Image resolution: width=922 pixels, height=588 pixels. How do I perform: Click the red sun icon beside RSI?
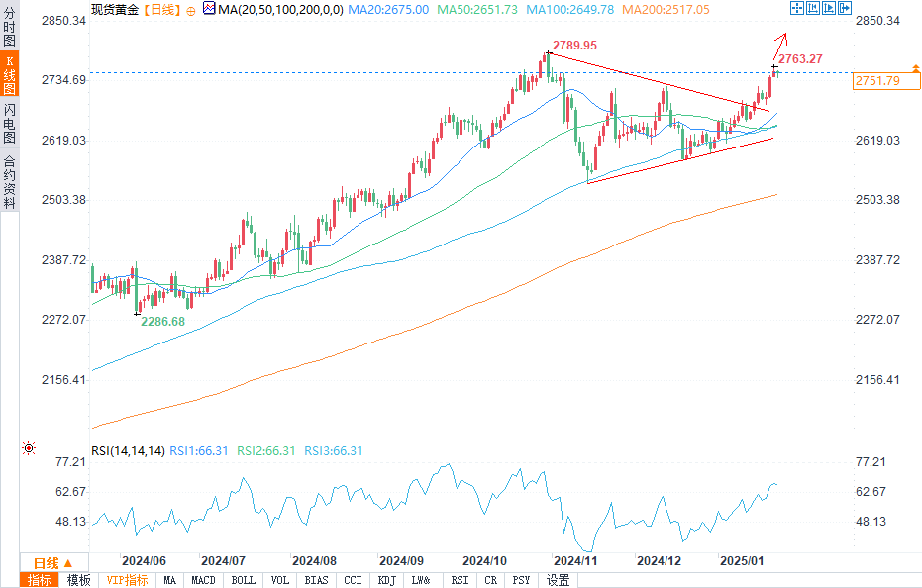(x=29, y=448)
